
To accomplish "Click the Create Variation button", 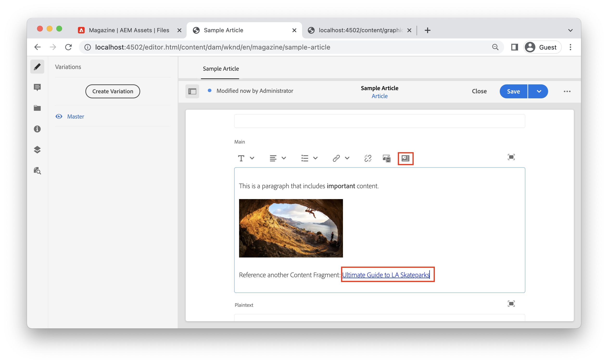I will [113, 91].
